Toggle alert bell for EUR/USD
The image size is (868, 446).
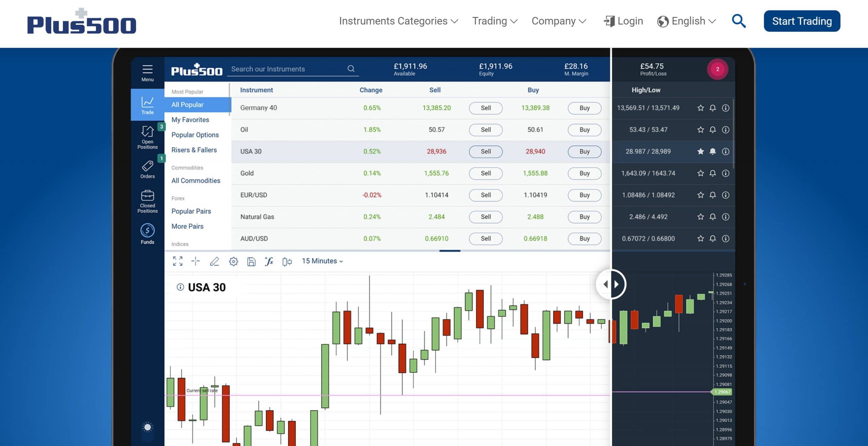click(713, 195)
